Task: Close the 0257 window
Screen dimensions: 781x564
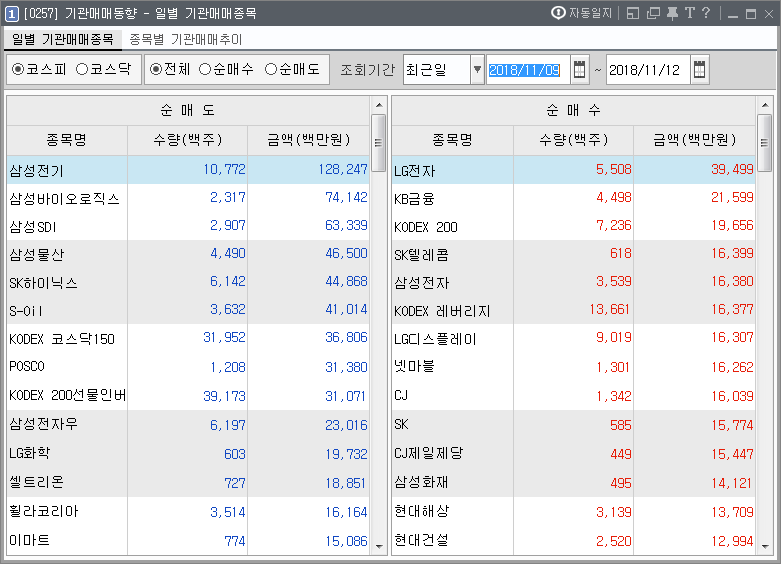Action: pyautogui.click(x=769, y=14)
